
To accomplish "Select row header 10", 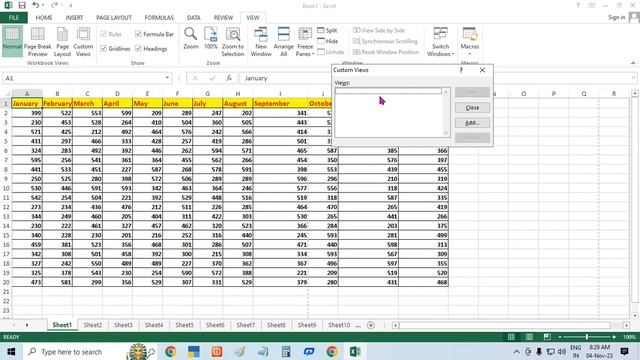I will (x=6, y=188).
